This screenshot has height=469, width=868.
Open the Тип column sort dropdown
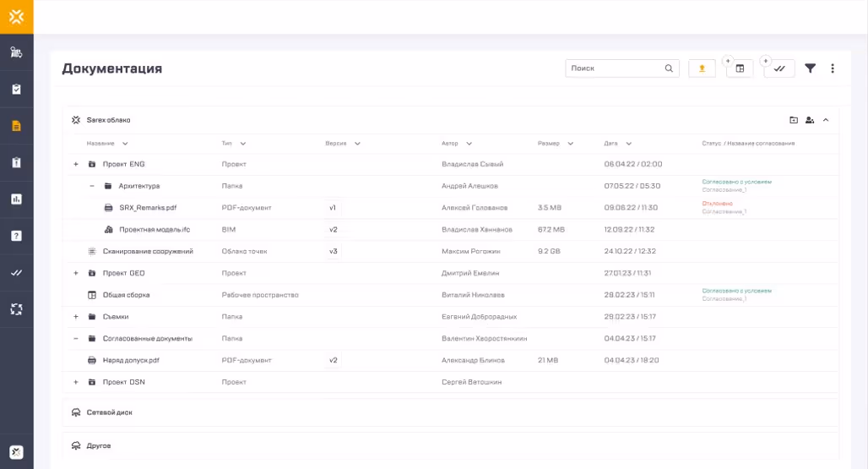(242, 144)
